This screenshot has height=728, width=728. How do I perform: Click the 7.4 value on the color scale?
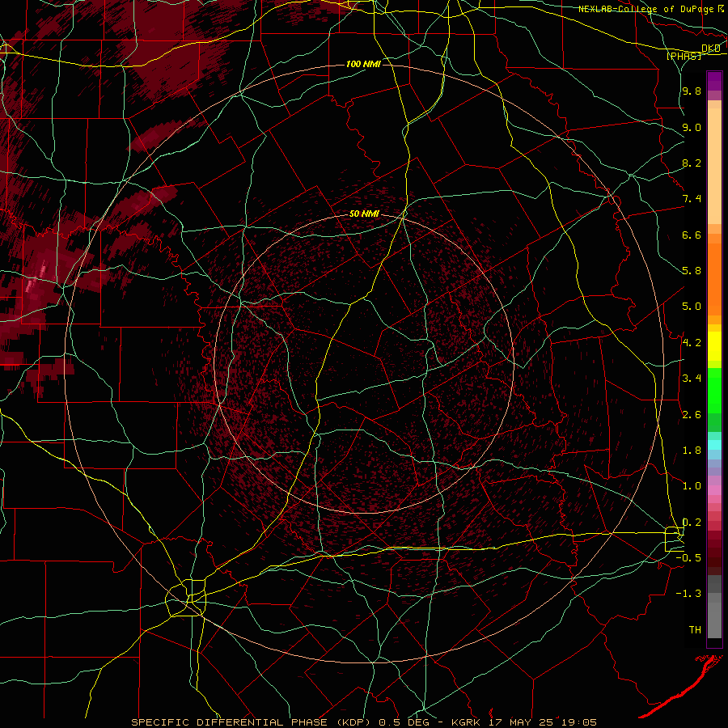click(692, 199)
